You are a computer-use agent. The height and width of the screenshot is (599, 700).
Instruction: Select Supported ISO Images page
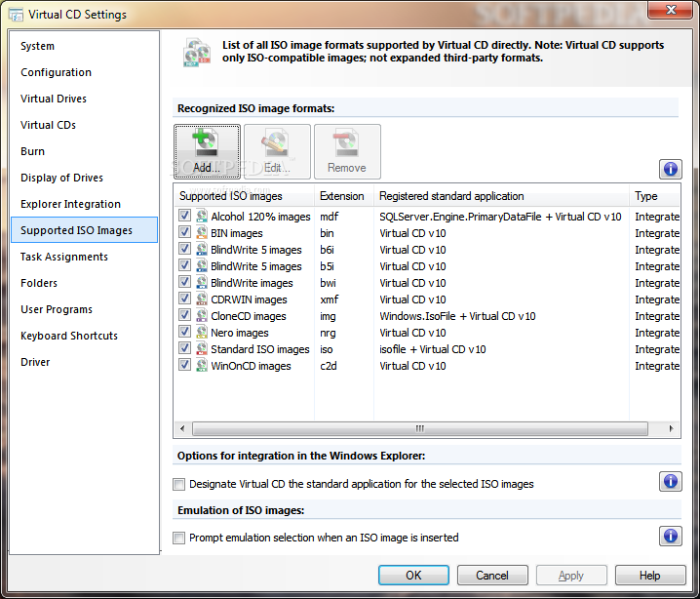[84, 230]
